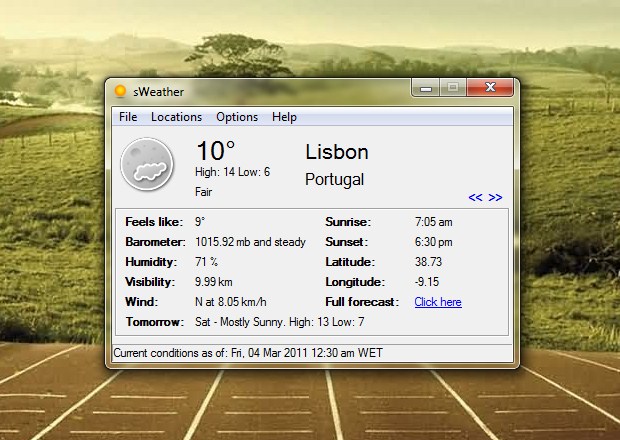Viewport: 620px width, 440px height.
Task: Click the Barometer value '1015.92 mb and steady'
Action: (250, 242)
